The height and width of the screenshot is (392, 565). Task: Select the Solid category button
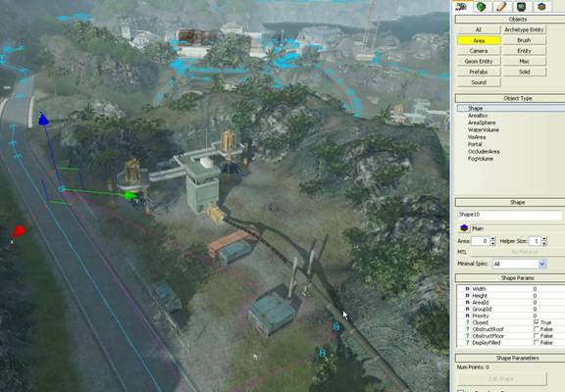[524, 72]
